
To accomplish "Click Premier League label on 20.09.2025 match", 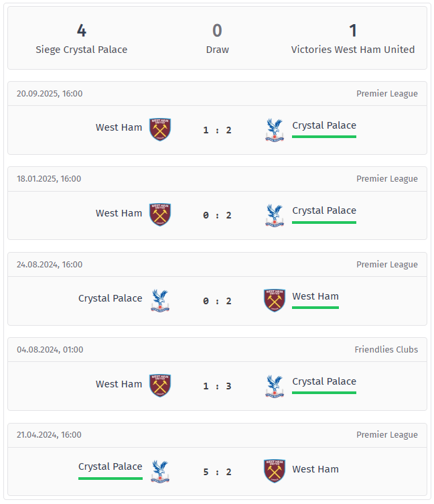I will (x=386, y=94).
